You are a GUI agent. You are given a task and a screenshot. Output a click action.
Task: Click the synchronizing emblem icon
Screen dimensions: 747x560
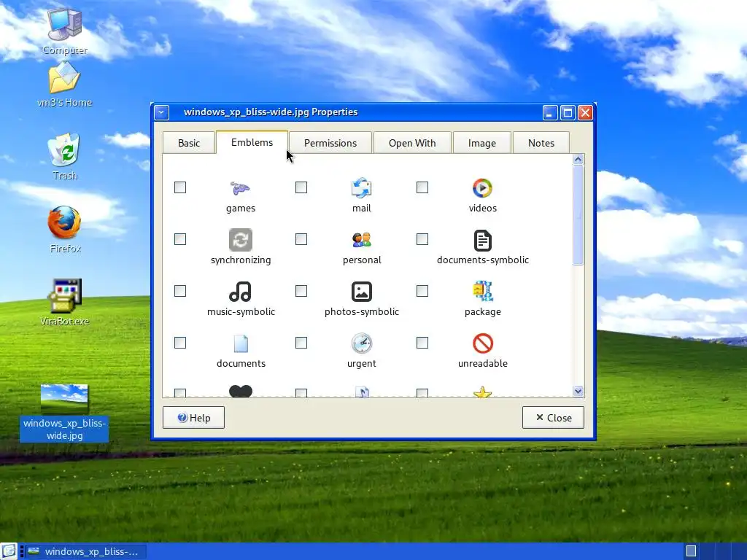tap(241, 239)
